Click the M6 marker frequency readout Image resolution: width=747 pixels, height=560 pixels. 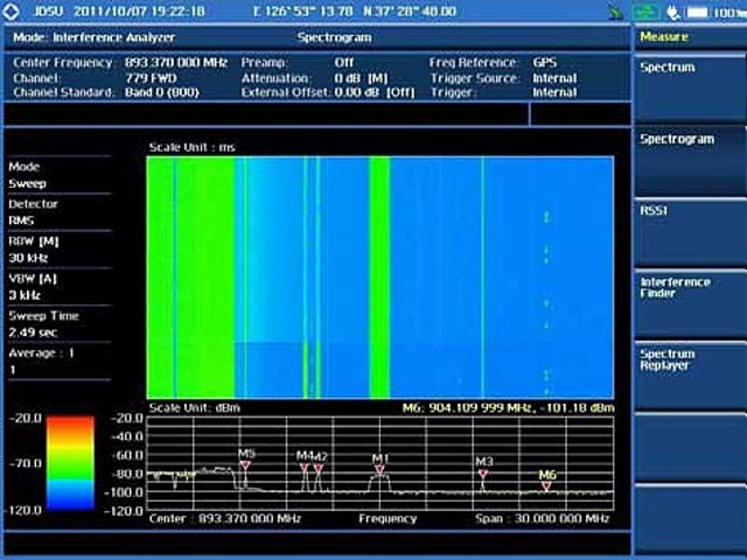[x=509, y=408]
